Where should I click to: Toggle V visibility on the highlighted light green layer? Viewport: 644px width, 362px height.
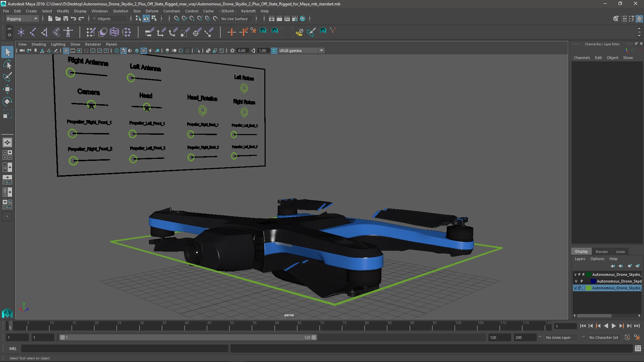coord(575,288)
